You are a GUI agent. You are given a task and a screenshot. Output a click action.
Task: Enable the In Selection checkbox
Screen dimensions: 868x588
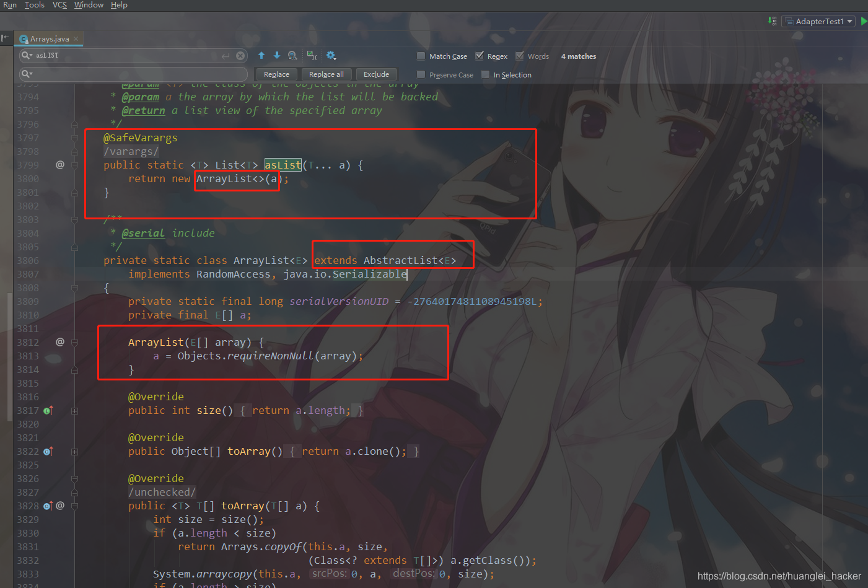tap(486, 74)
